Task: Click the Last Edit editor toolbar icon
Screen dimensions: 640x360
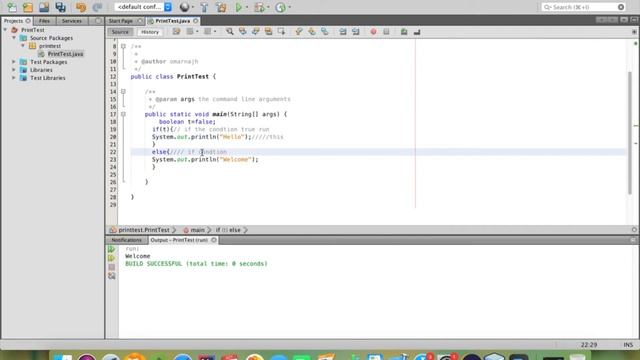Action: pos(176,32)
